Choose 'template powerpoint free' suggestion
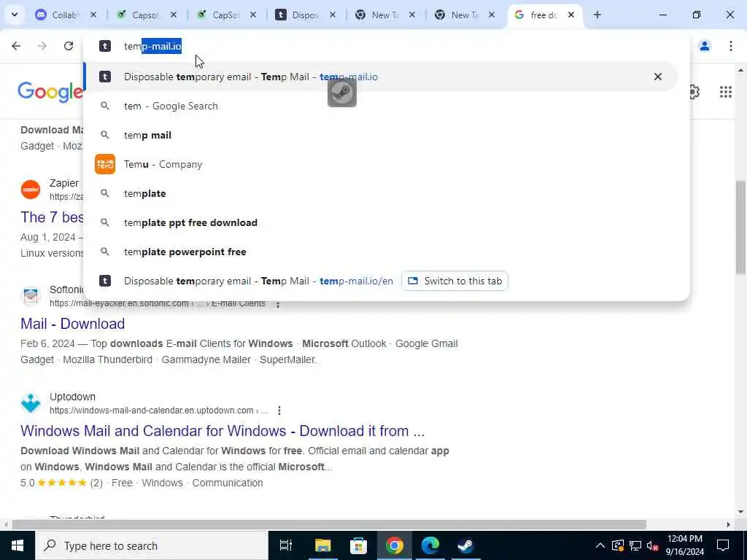747x560 pixels. (381, 252)
